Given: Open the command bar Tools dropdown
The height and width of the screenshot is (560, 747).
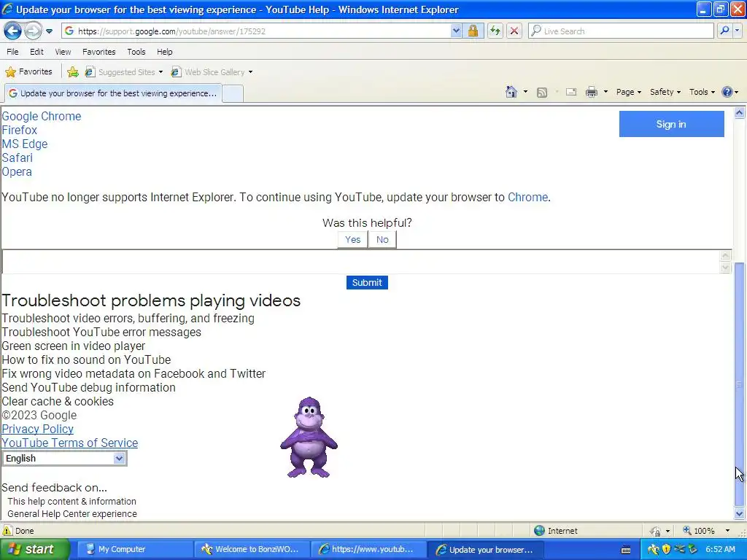Looking at the screenshot, I should point(702,92).
